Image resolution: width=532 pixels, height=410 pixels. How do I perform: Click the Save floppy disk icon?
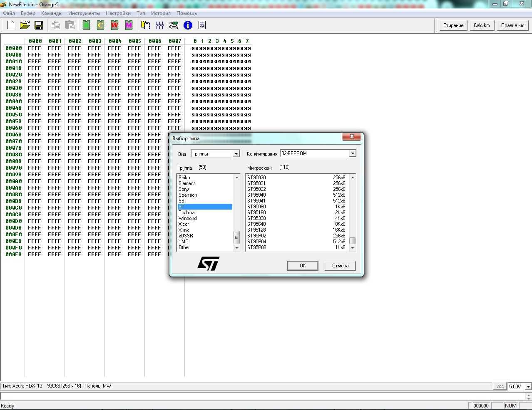39,25
